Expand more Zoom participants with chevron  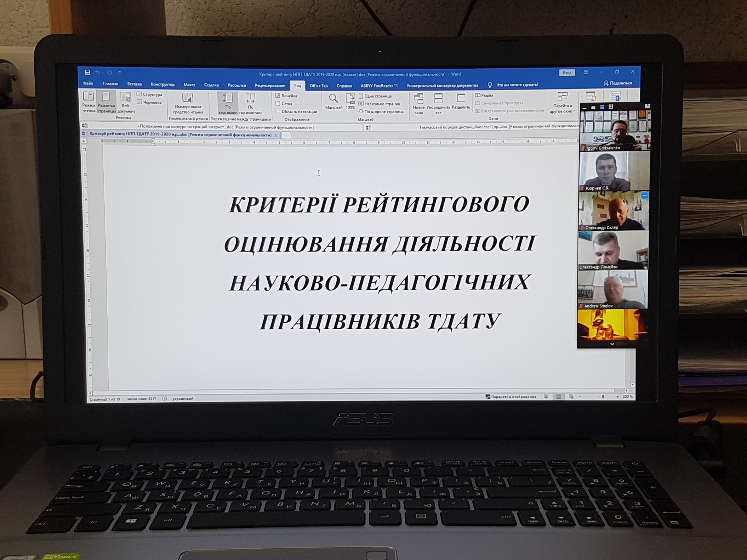click(x=612, y=344)
